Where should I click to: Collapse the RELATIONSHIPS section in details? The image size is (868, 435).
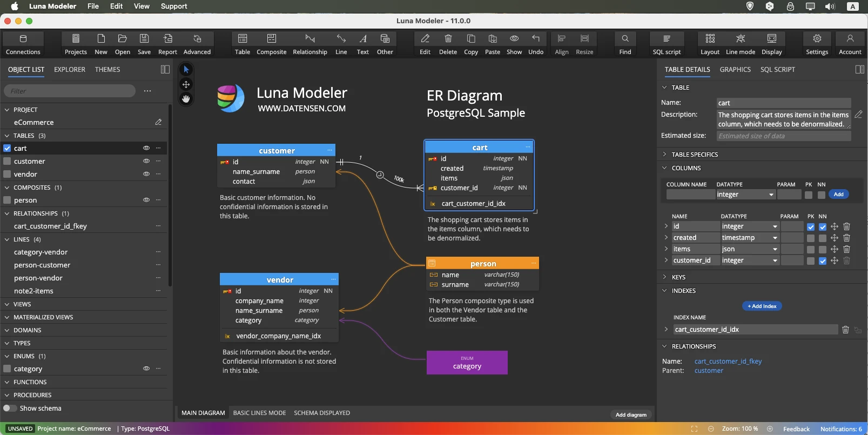click(664, 346)
